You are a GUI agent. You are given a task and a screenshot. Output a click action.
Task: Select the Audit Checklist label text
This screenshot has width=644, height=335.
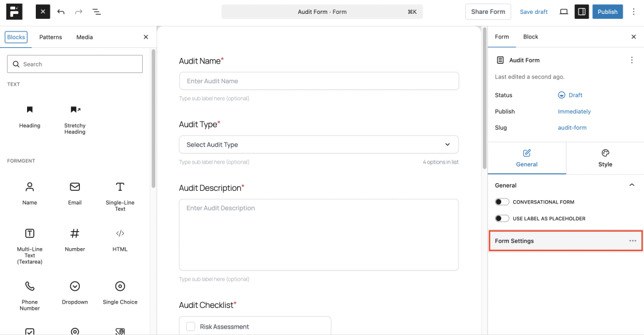tap(206, 305)
